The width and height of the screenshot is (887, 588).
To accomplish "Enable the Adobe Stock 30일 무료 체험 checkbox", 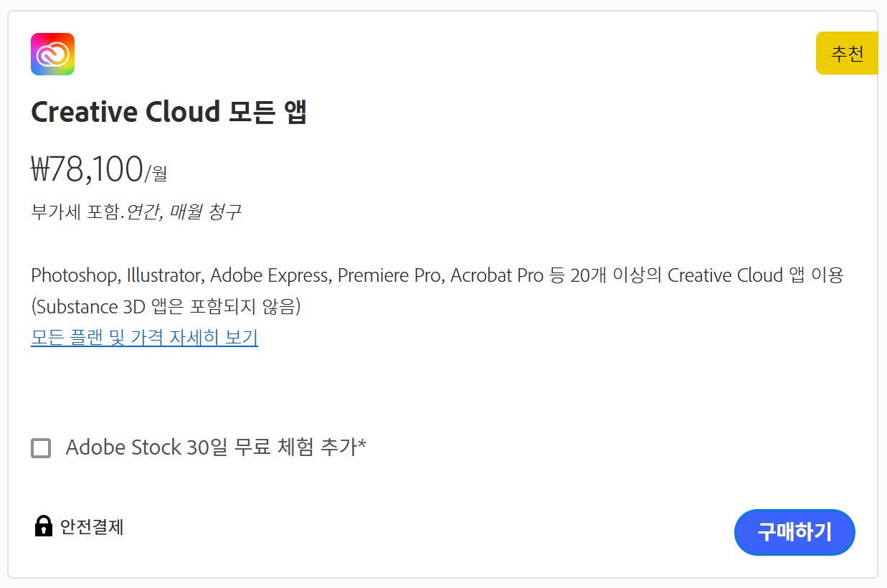I will [41, 447].
